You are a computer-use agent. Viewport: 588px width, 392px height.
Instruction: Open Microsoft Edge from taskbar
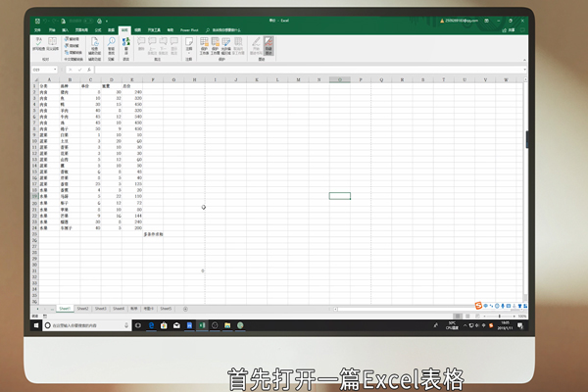point(151,325)
